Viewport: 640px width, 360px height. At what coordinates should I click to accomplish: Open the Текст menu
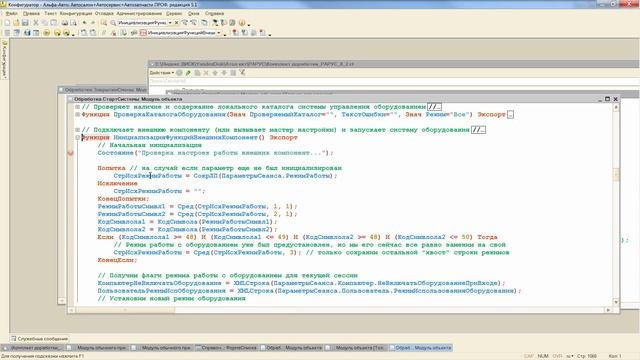pos(51,13)
